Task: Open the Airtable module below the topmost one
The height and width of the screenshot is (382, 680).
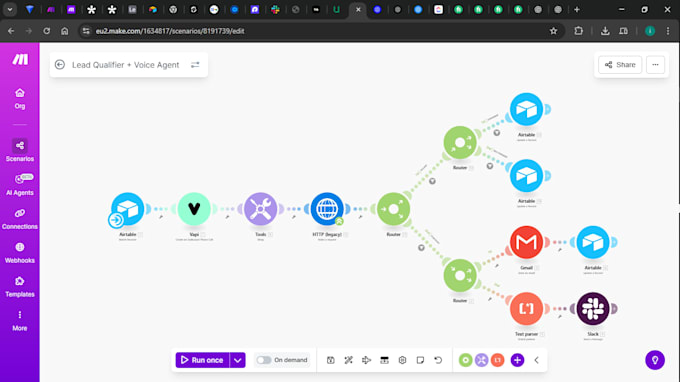Action: coord(526,176)
